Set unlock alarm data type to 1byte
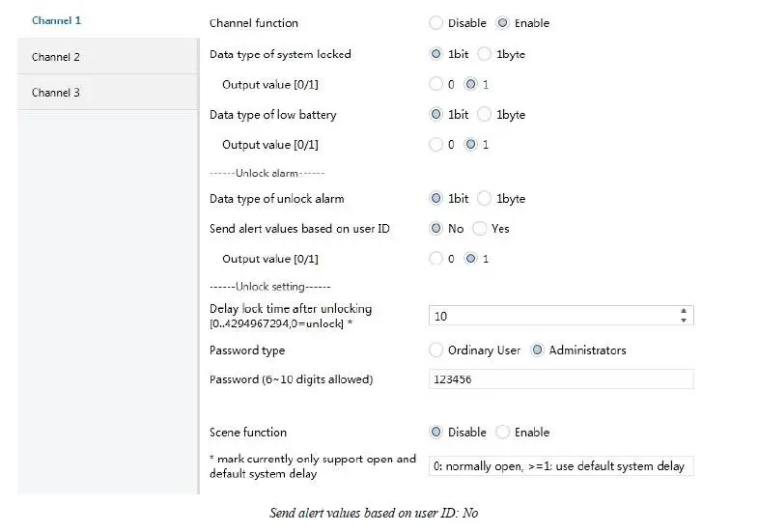759x532 pixels. coord(485,199)
